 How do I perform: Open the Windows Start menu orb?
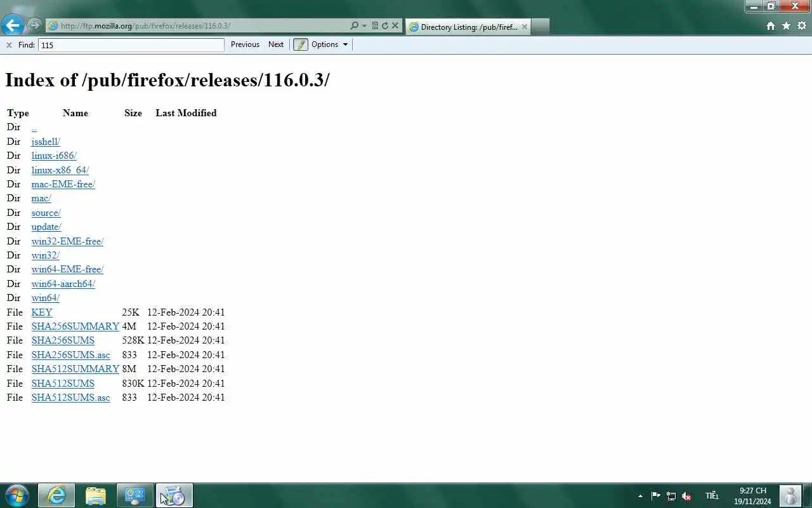pyautogui.click(x=16, y=495)
